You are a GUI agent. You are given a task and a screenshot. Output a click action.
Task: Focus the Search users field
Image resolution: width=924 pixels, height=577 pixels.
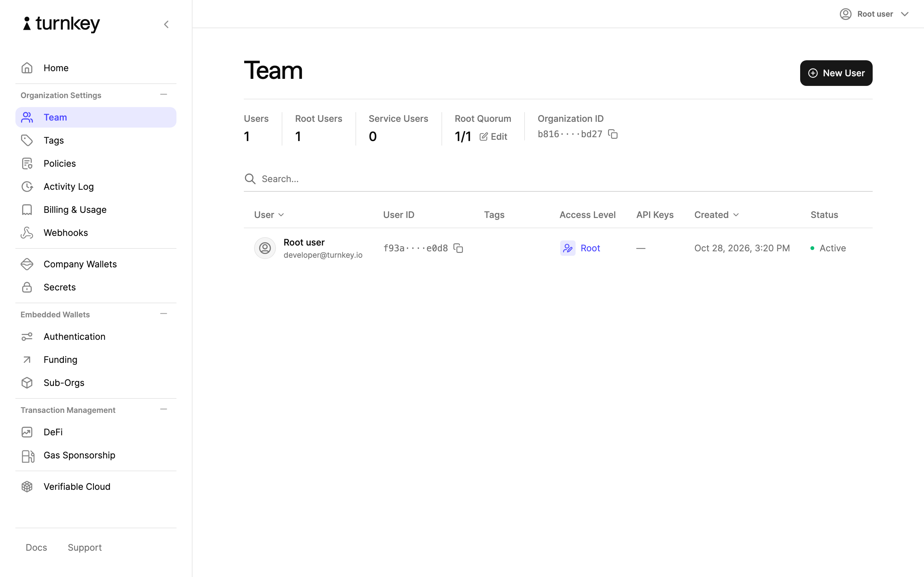558,179
